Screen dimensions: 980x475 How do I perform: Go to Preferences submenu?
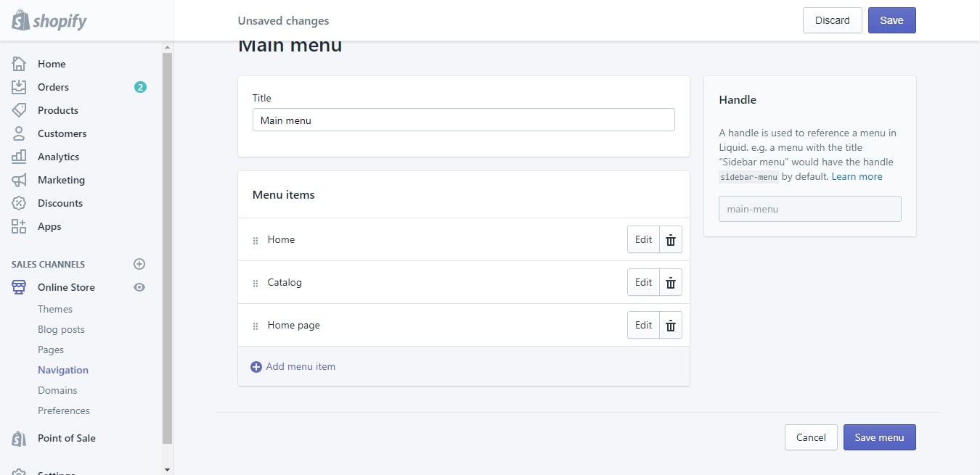tap(64, 410)
